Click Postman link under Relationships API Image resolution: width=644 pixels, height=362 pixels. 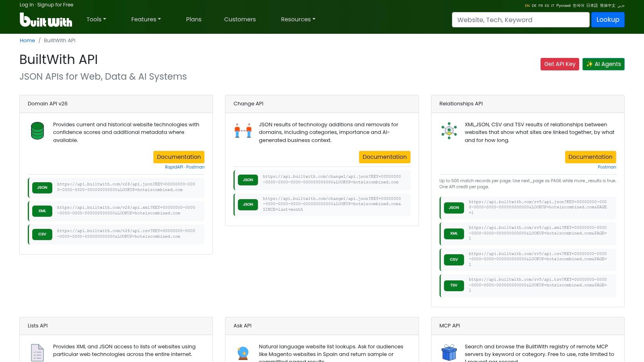point(607,167)
